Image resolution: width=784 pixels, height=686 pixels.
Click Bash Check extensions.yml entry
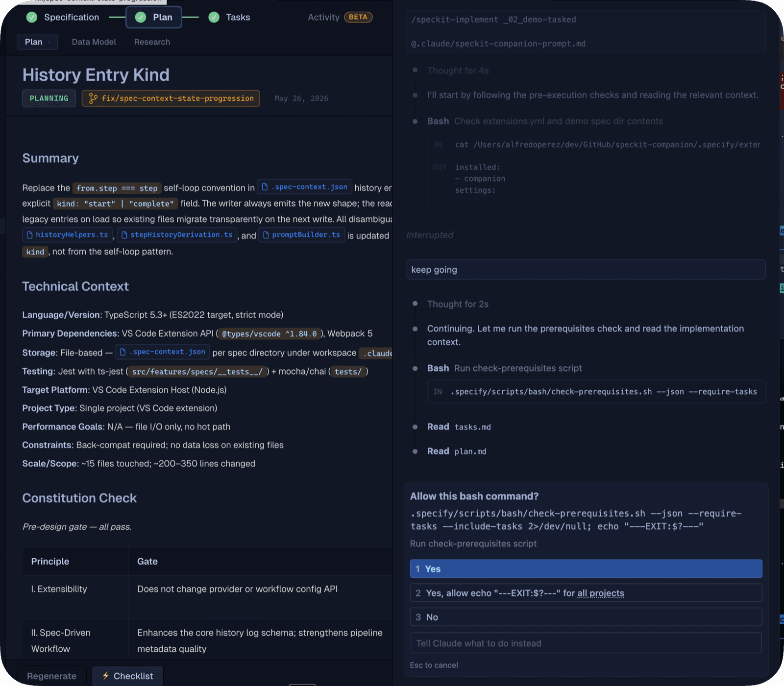point(545,121)
